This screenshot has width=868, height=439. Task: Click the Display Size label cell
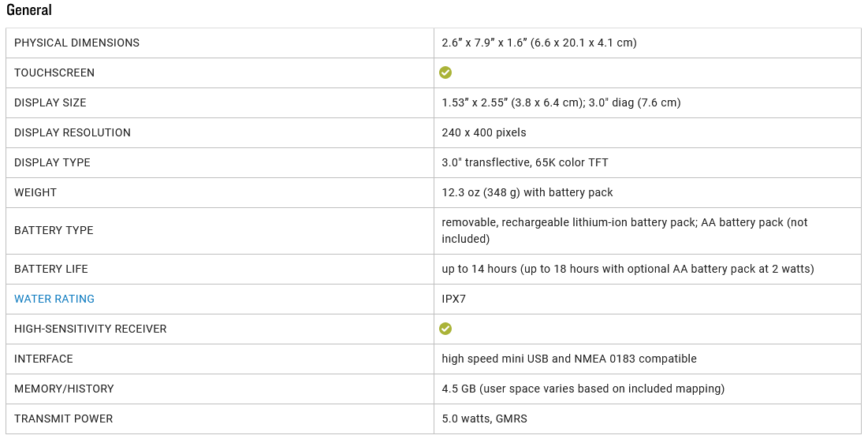[50, 102]
